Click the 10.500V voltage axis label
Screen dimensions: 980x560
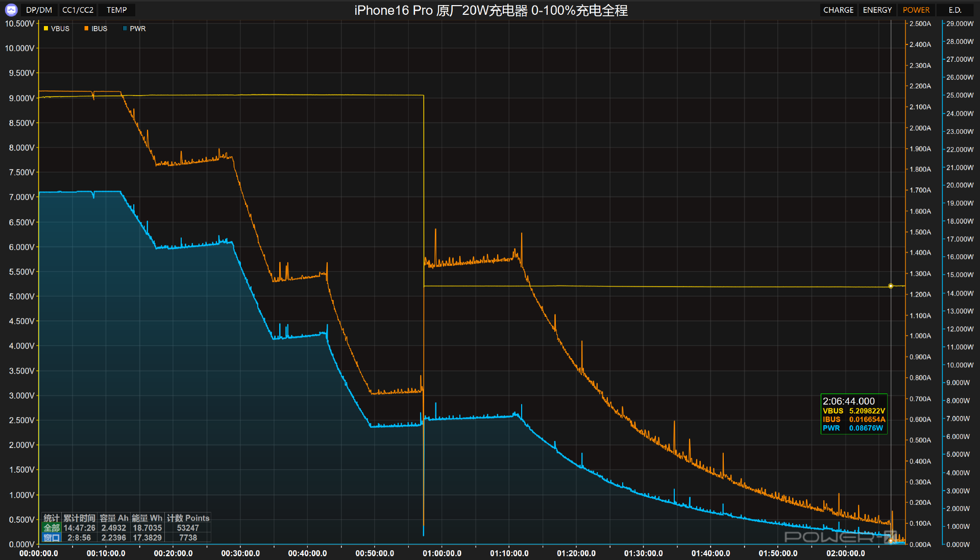tap(19, 23)
